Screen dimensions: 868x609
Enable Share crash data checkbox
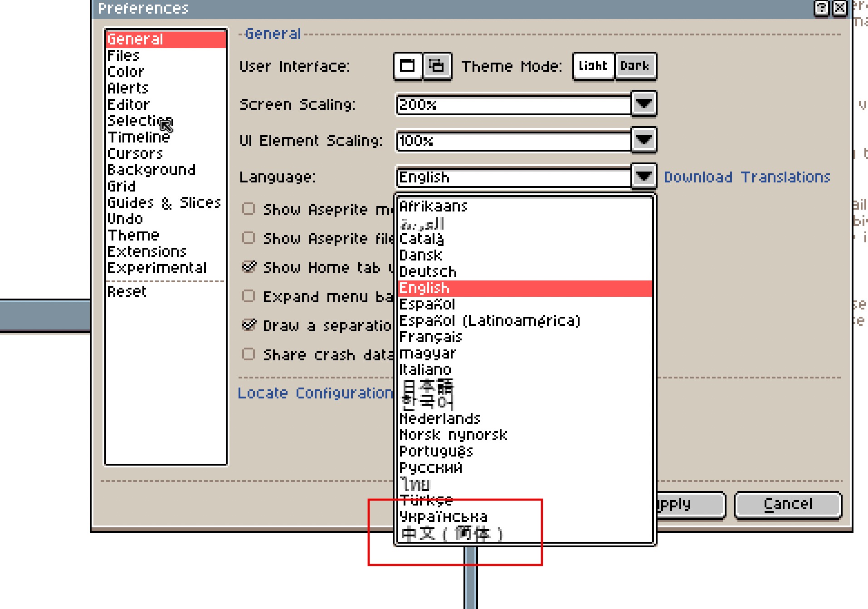pos(249,354)
